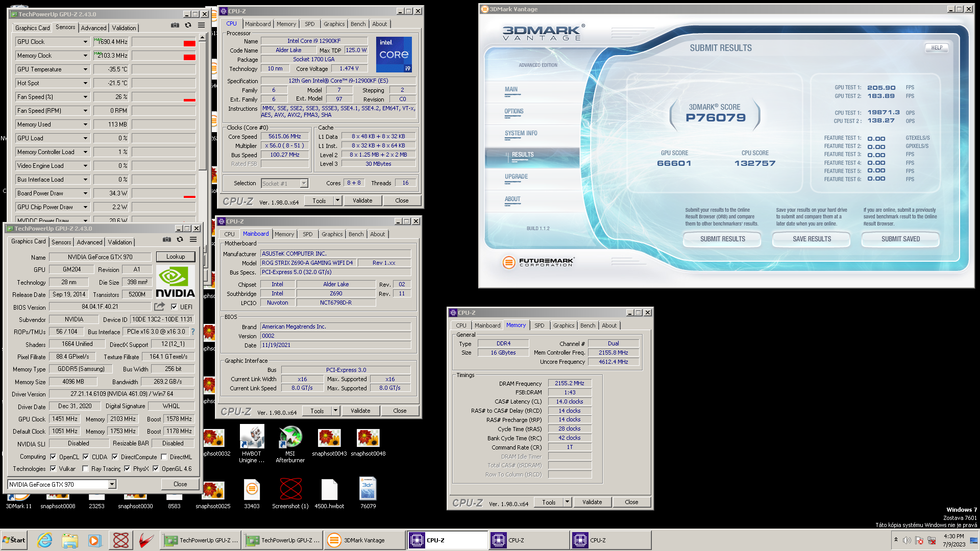Click red bird pinned taskbar icon
980x551 pixels.
pos(146,540)
